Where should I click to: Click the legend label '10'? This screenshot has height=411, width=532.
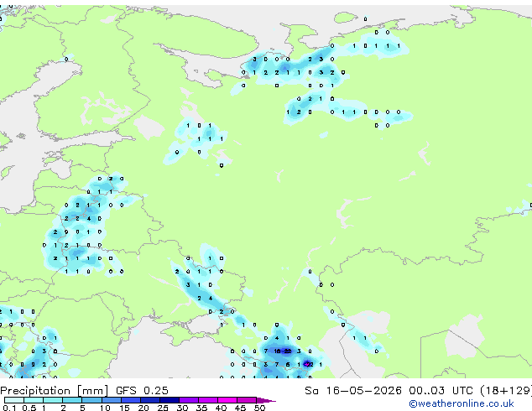coord(105,408)
